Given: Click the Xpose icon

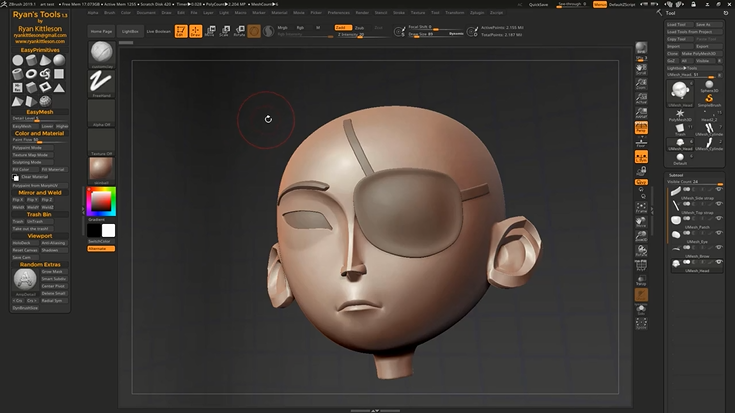Looking at the screenshot, I should 641,323.
